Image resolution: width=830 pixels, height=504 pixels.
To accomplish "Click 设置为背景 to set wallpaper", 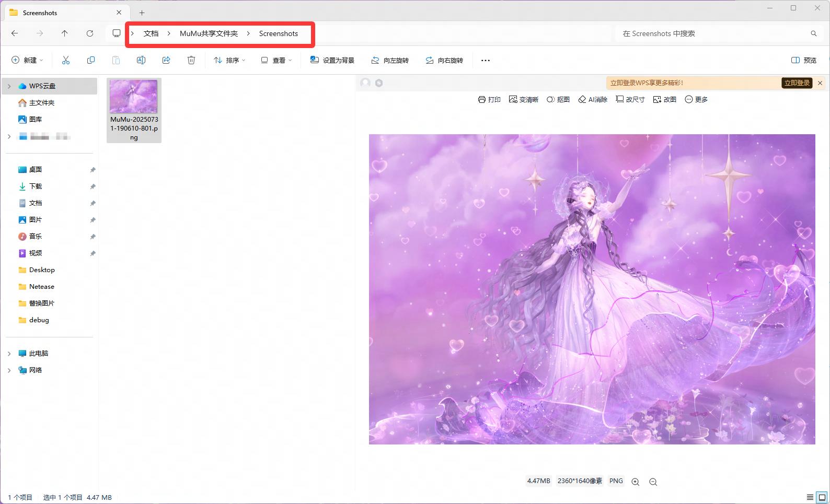I will (x=332, y=60).
